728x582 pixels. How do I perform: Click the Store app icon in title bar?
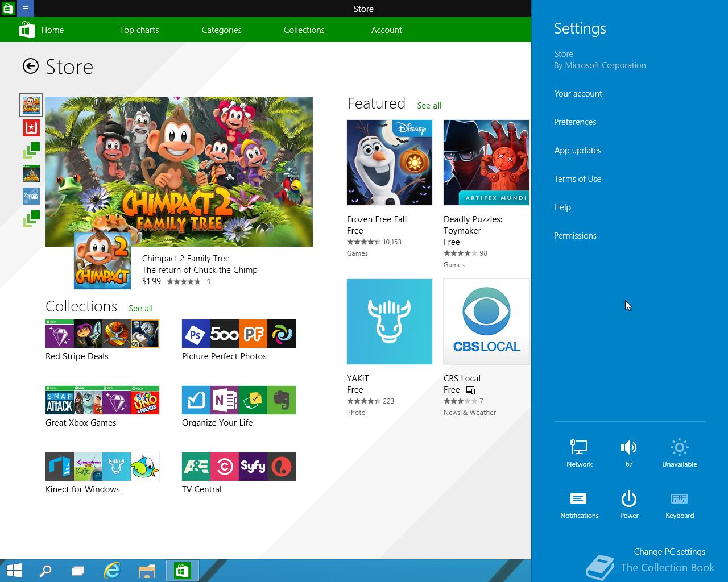[x=8, y=9]
